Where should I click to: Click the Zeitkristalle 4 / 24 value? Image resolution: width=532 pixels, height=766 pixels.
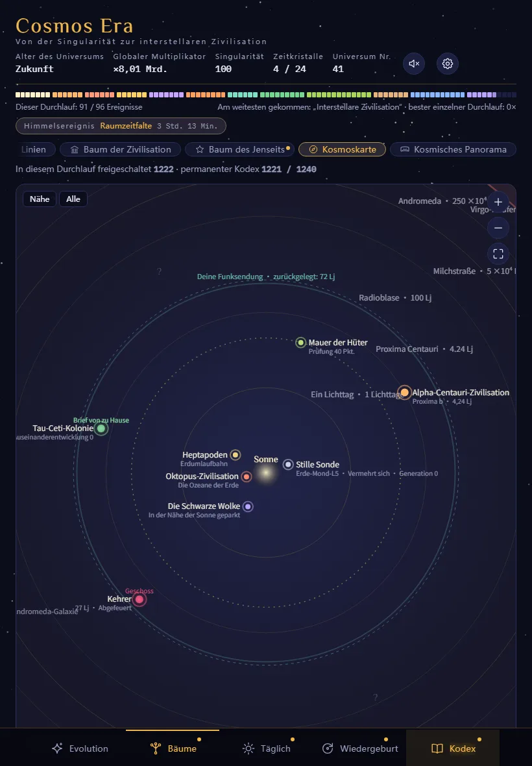click(289, 69)
